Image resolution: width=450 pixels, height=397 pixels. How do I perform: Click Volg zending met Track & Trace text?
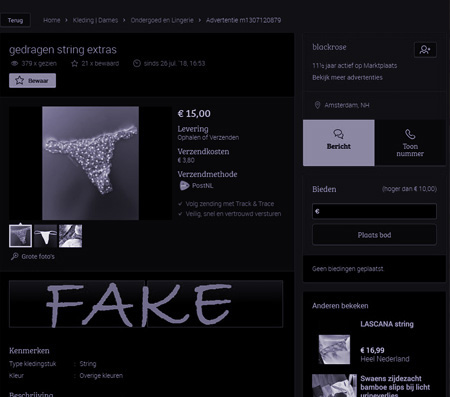[230, 204]
